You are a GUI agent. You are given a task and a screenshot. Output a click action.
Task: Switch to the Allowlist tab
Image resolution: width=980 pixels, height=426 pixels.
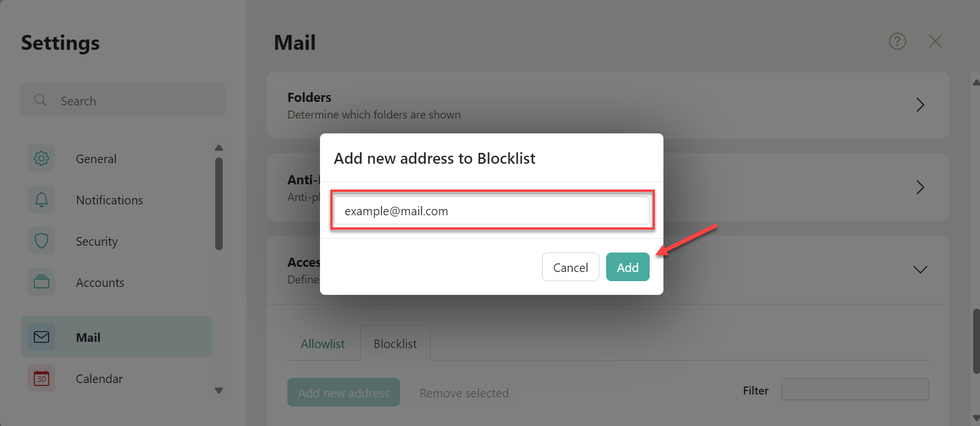click(323, 343)
